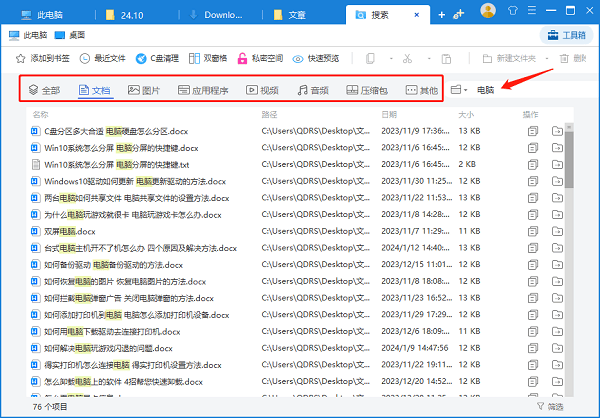Open folder icon for 如何恢复电脑的图片 row
Screen dimensions: 600x418
click(558, 281)
